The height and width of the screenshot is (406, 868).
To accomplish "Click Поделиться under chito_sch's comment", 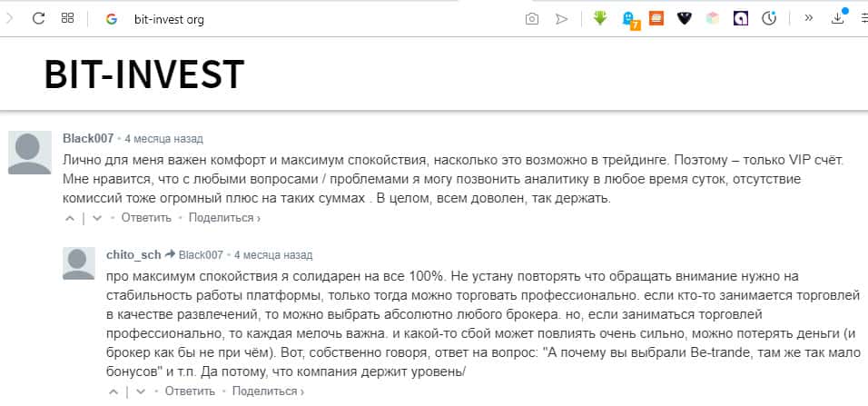I will 268,391.
